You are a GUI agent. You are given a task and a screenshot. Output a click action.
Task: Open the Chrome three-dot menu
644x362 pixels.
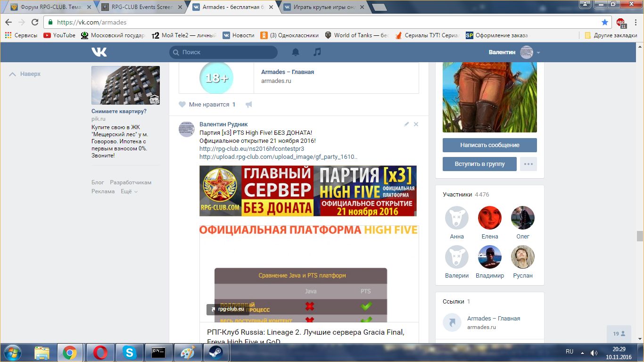tap(635, 22)
